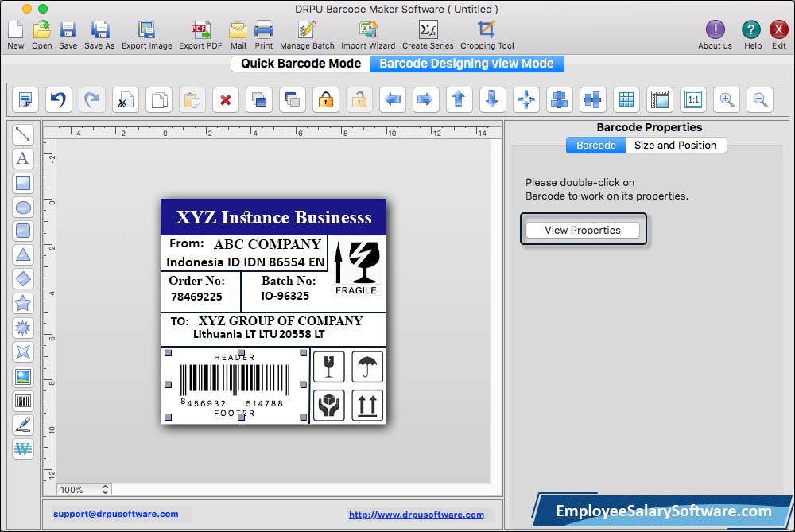
Task: Select the umbrella keep-dry symbol
Action: [x=367, y=367]
